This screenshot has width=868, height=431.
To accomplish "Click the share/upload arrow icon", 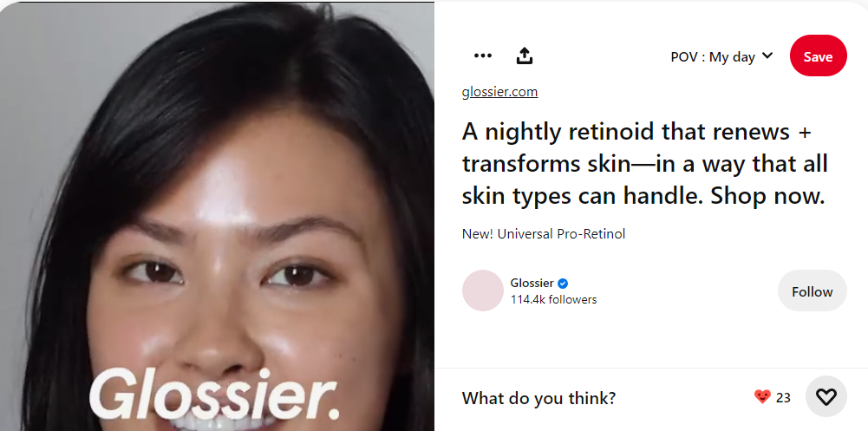I will 525,56.
